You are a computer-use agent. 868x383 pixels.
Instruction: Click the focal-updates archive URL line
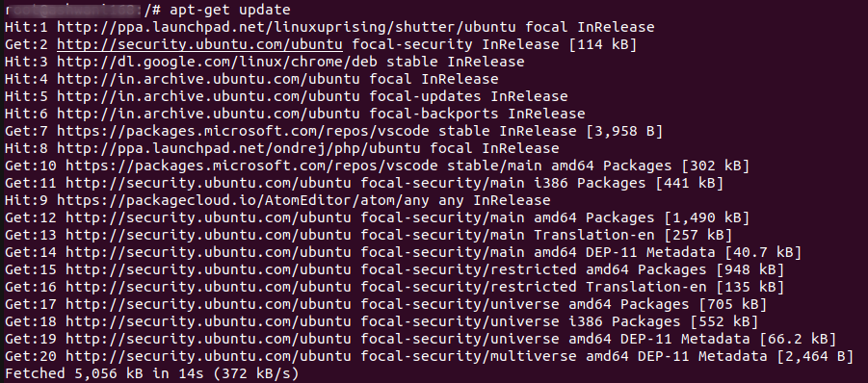pos(286,96)
